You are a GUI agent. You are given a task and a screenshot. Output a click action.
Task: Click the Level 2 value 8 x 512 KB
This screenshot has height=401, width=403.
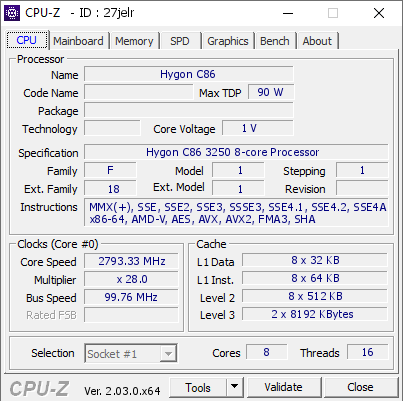coord(315,296)
